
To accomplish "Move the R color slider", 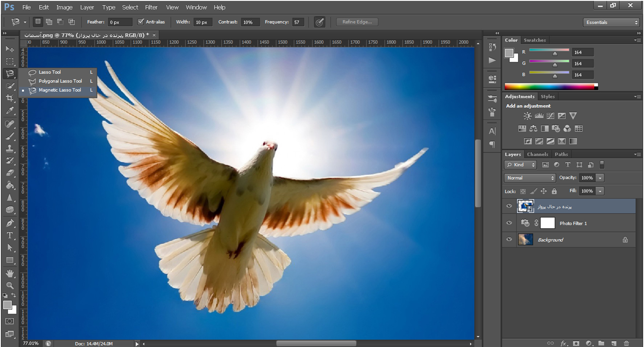I will (x=554, y=54).
